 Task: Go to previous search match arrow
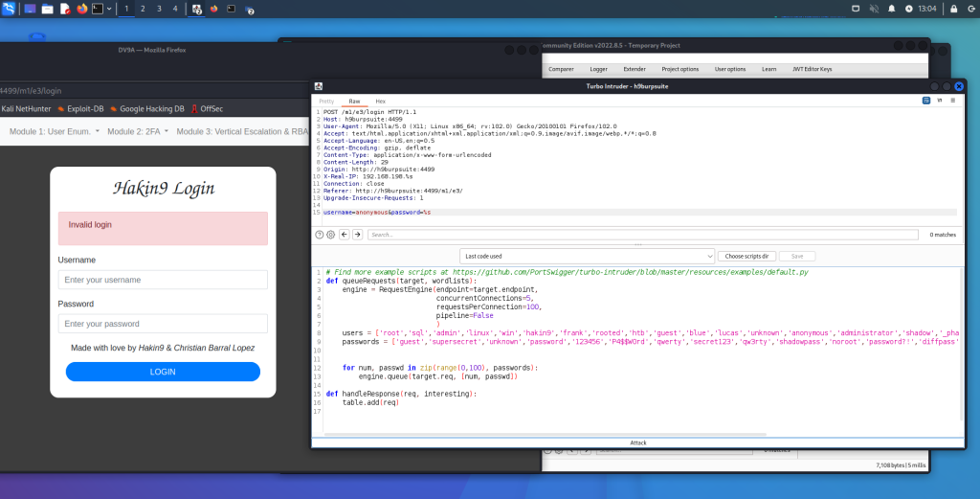(x=345, y=235)
